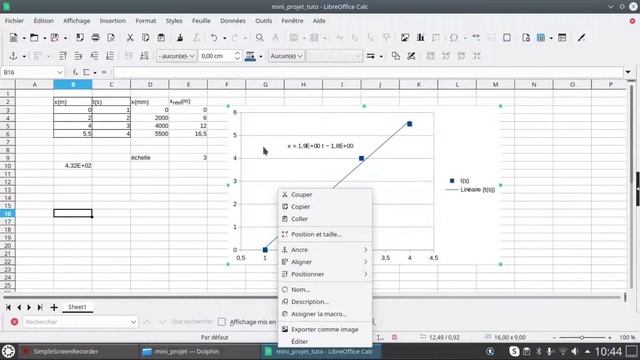Click the Paste clipboard icon in toolbar
The image size is (640, 360).
click(161, 38)
